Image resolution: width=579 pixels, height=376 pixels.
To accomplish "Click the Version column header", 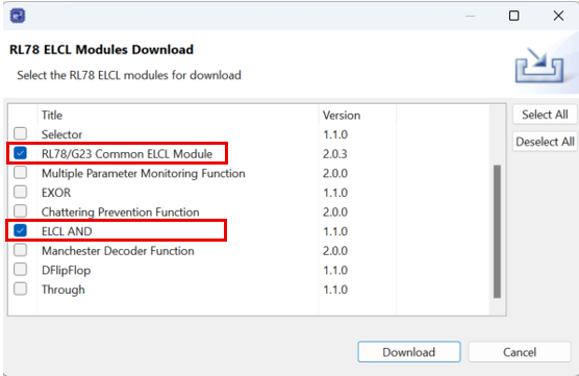I will coord(342,115).
